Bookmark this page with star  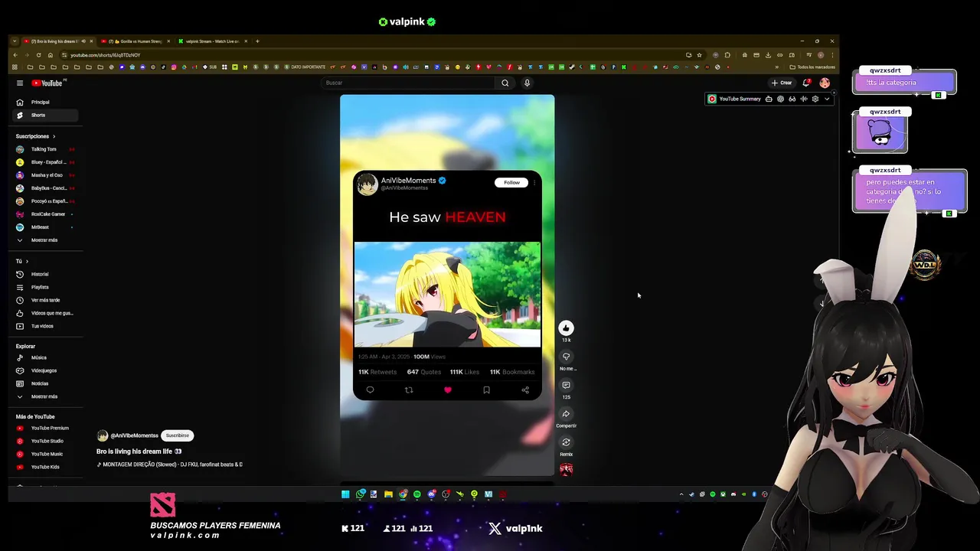(x=699, y=55)
